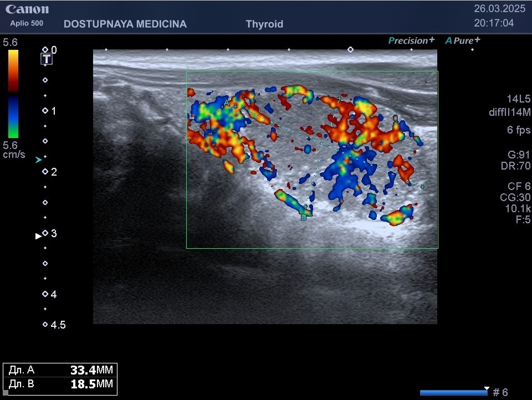Select caliper A start cross marker

pyautogui.click(x=235, y=106)
